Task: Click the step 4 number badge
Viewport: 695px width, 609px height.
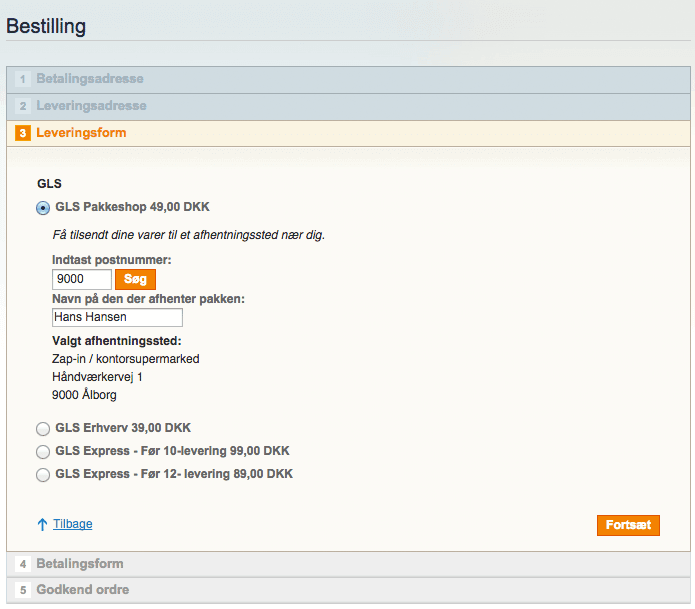Action: pyautogui.click(x=23, y=564)
